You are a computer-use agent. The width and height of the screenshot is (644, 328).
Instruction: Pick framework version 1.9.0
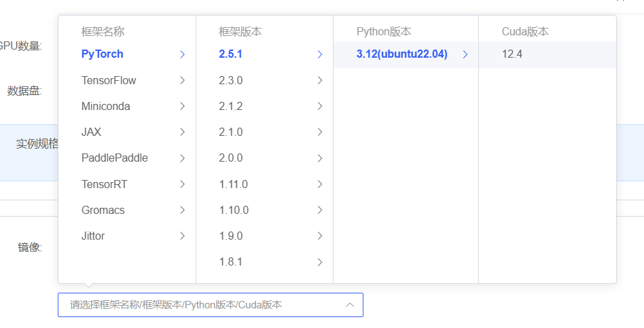264,236
